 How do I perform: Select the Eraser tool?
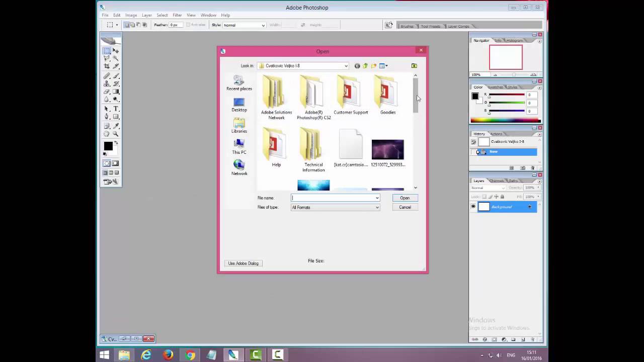tap(107, 92)
